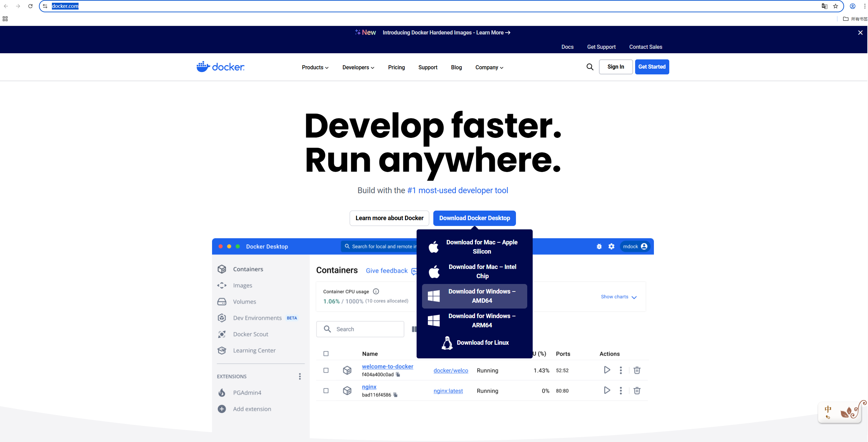Expand the Products dropdown menu
This screenshot has height=442, width=868.
coord(315,68)
